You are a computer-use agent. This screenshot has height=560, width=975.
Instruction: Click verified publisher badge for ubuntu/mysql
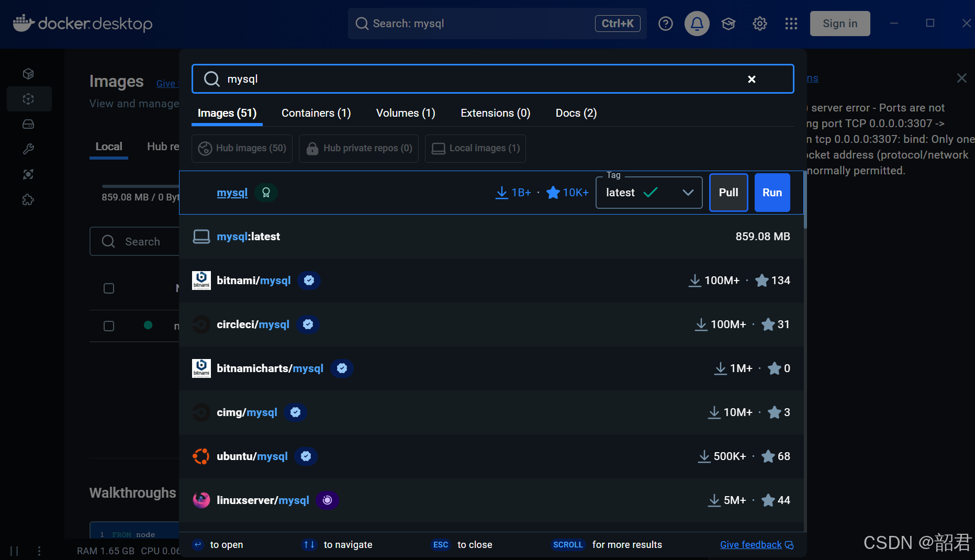(306, 456)
